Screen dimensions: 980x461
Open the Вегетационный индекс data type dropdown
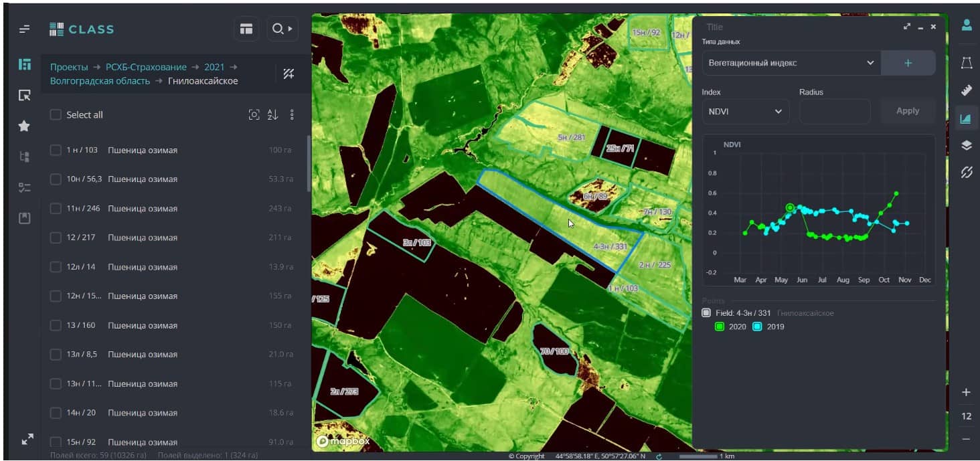click(x=791, y=63)
